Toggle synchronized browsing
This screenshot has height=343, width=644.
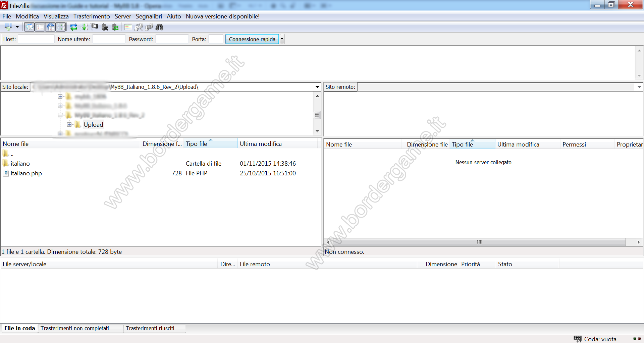(x=149, y=27)
